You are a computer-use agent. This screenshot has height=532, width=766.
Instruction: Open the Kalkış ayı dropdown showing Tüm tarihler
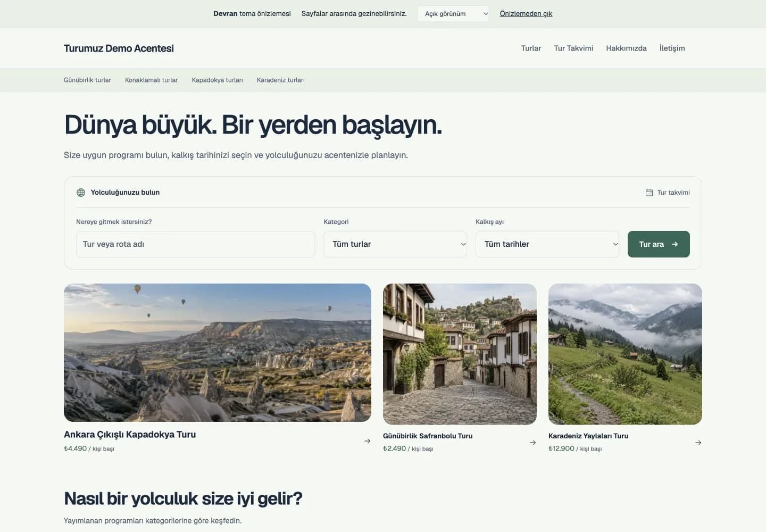547,244
